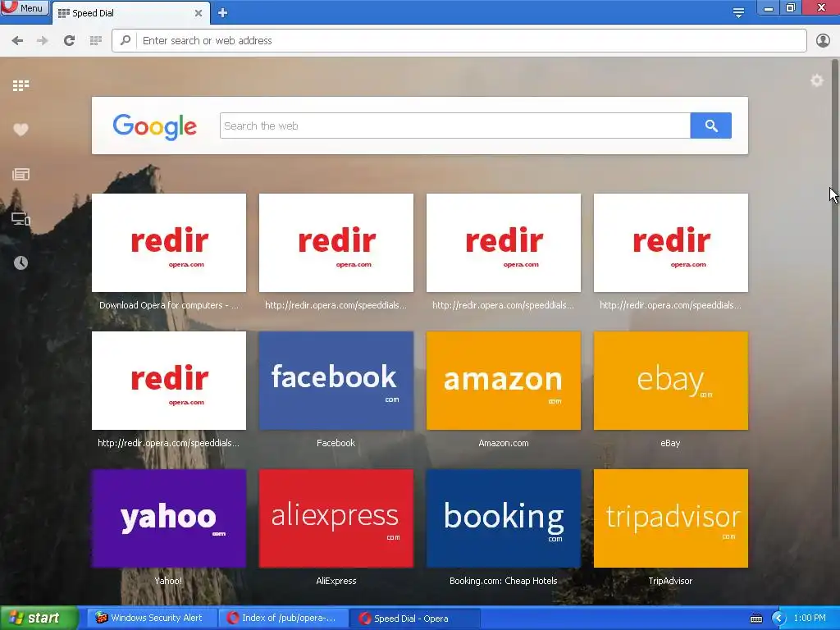Open the Windows start button
Screen dimensions: 840x630
(39, 618)
